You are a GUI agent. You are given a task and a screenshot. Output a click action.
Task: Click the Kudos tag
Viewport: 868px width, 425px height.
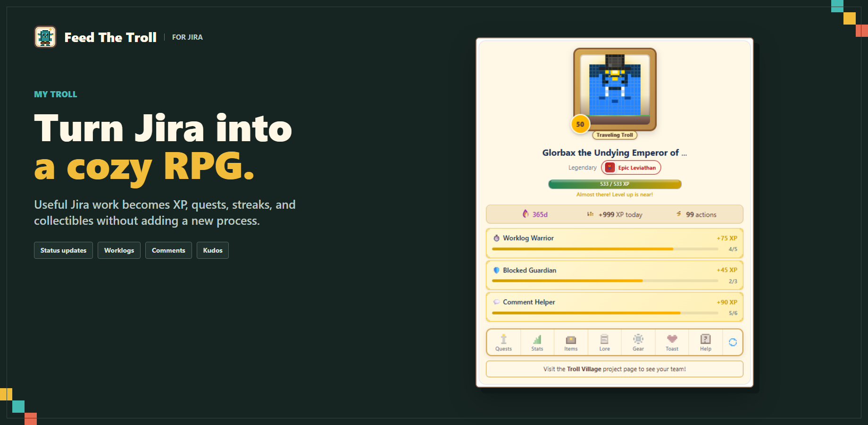click(213, 250)
